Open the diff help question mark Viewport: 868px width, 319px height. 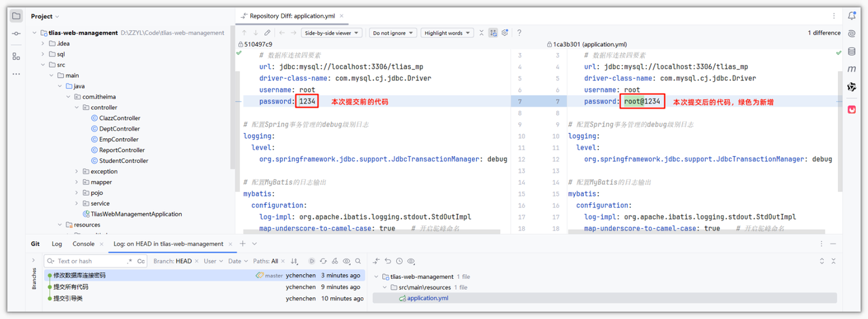coord(519,33)
